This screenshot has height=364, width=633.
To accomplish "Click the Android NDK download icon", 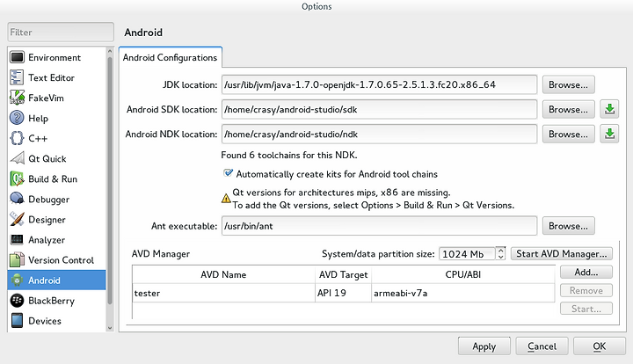I will point(609,134).
